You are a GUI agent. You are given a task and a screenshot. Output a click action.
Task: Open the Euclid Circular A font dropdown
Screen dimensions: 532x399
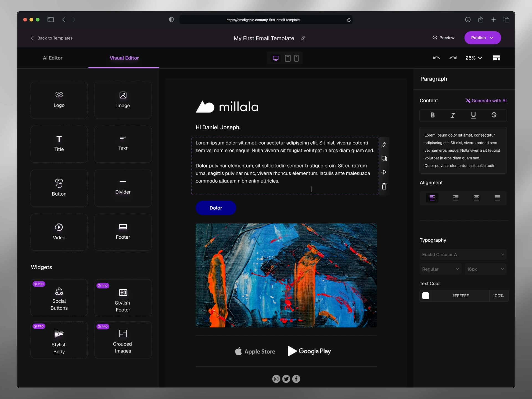pyautogui.click(x=463, y=254)
